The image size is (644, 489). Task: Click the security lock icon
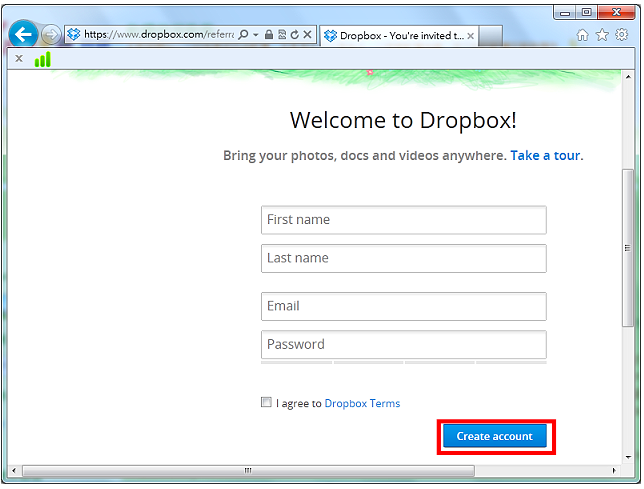click(x=269, y=34)
